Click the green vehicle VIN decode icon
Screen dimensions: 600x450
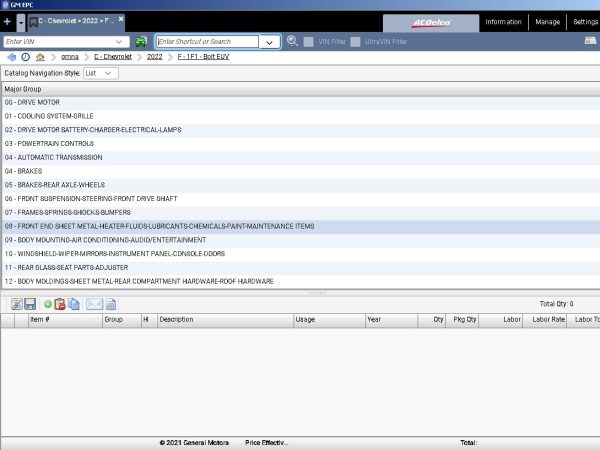tap(141, 41)
